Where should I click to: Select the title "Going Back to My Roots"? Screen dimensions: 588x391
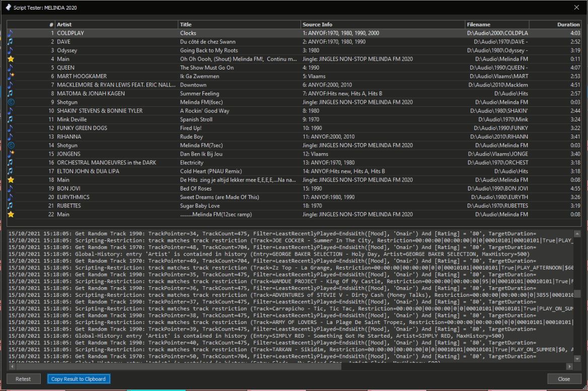[x=209, y=50]
